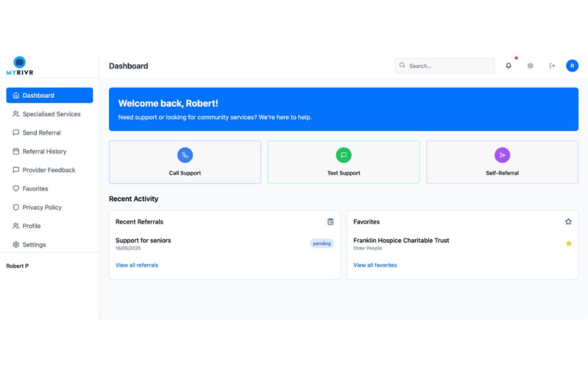
Task: Click the settings gear icon in header
Action: [530, 66]
